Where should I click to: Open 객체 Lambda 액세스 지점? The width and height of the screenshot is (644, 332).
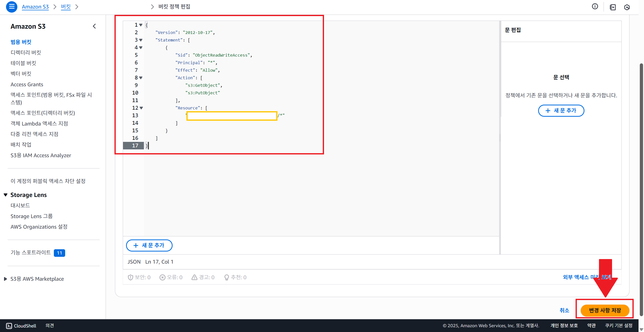click(x=39, y=123)
